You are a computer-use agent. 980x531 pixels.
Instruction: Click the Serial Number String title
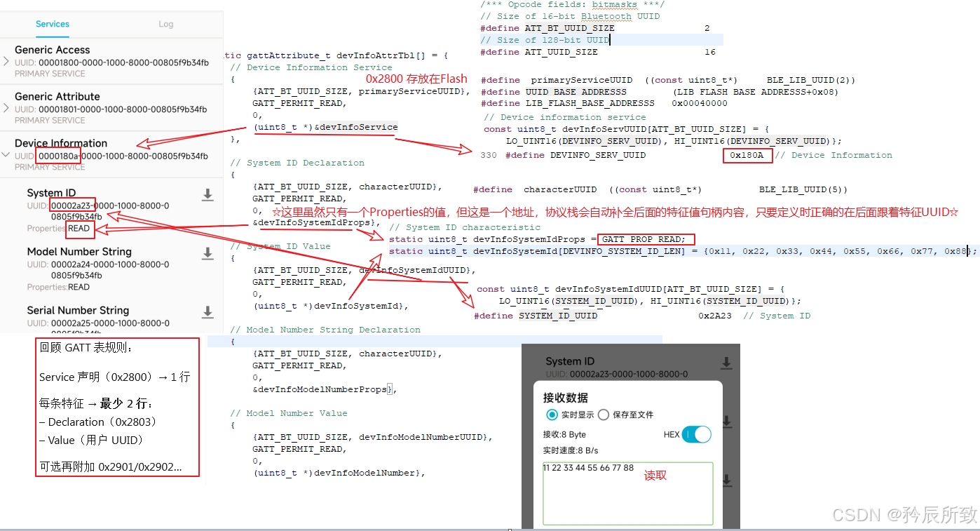point(78,310)
